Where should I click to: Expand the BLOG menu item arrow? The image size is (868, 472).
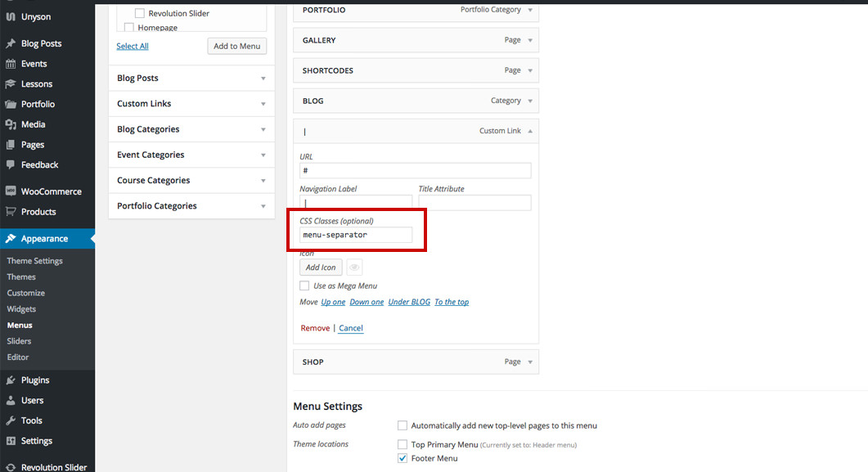[x=530, y=101]
